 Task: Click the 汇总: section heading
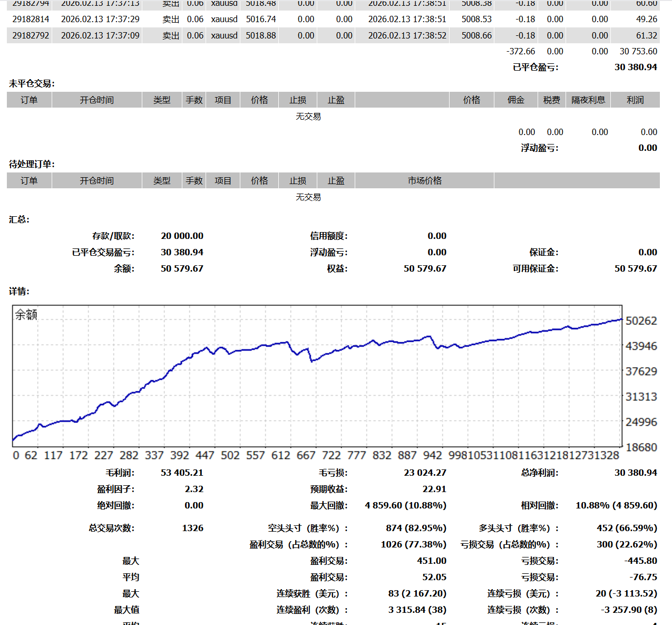[20, 219]
